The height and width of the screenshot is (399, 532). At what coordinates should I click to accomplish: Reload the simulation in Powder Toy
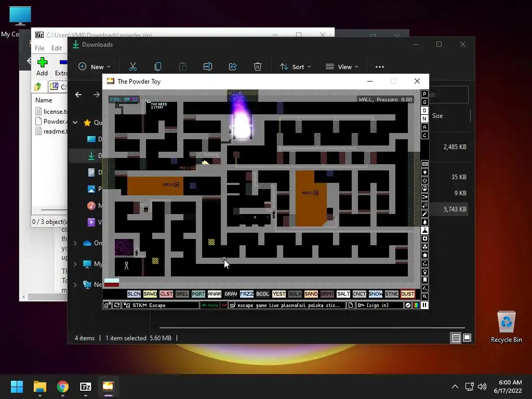(x=117, y=305)
